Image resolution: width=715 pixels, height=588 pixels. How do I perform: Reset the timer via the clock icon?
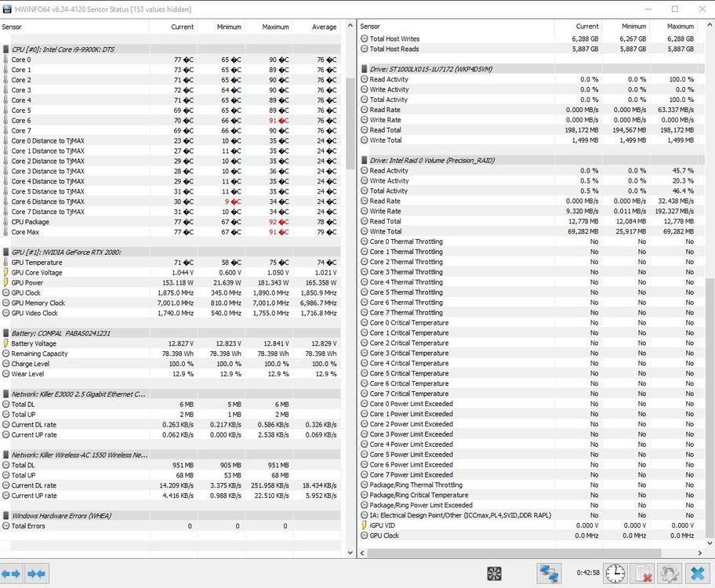click(x=615, y=573)
